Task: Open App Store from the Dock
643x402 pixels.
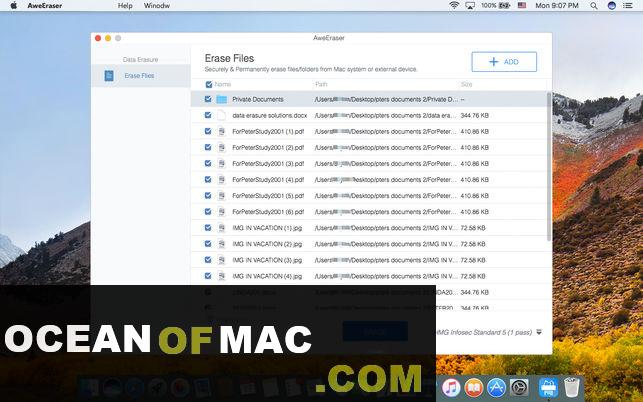Action: click(x=496, y=387)
